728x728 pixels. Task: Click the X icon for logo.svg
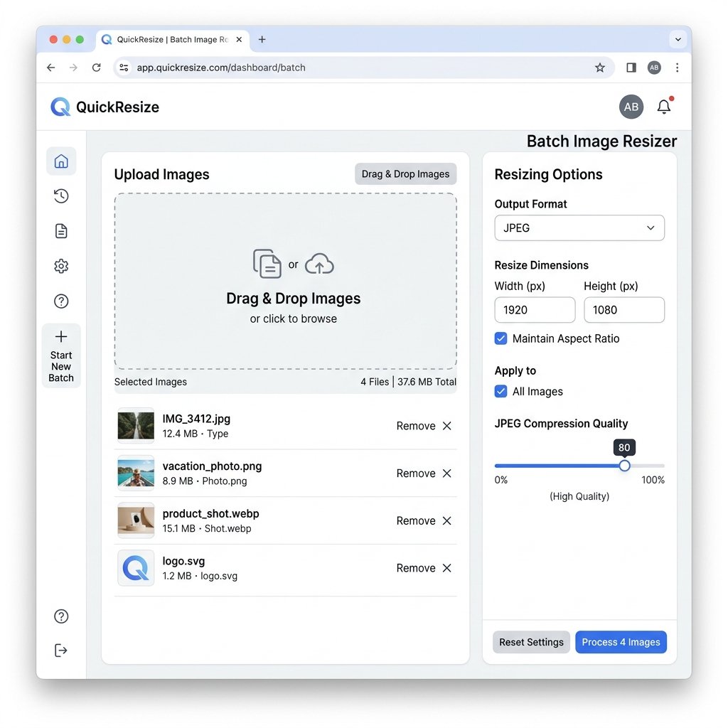point(446,568)
